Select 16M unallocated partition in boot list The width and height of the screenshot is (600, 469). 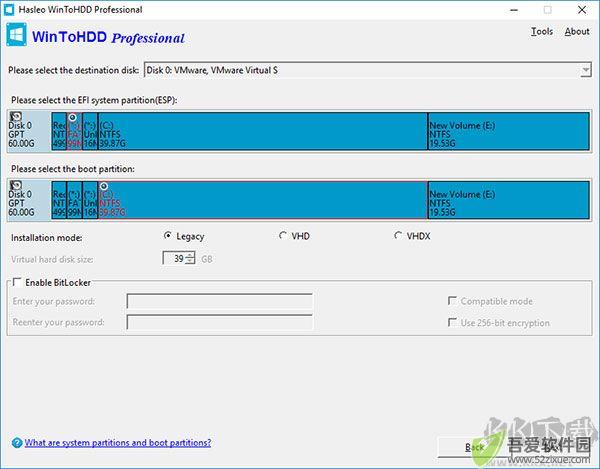(x=90, y=200)
